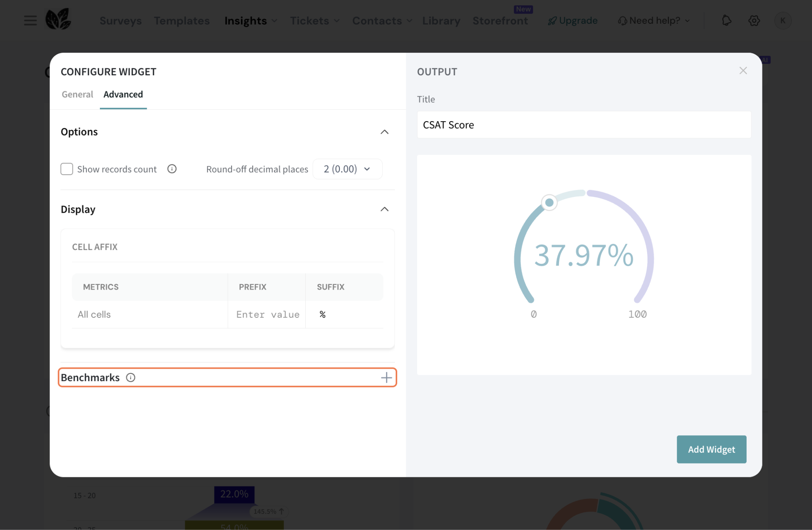This screenshot has width=812, height=530.
Task: Open the settings gear icon
Action: point(754,21)
